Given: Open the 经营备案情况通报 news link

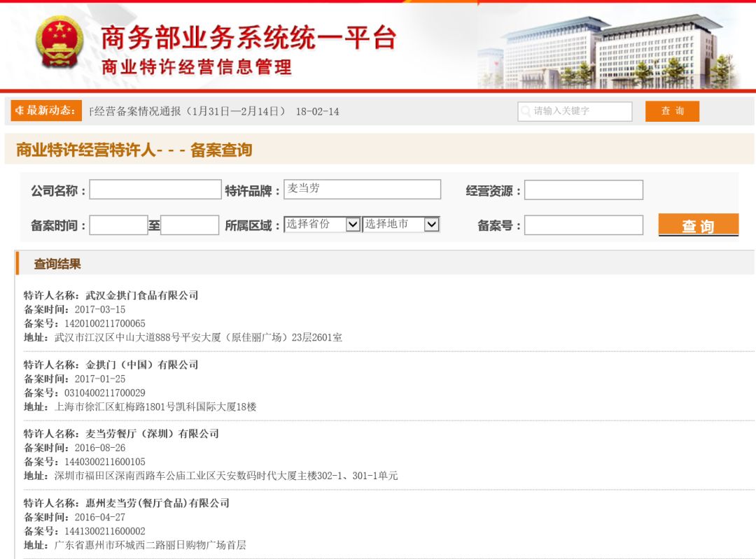Looking at the screenshot, I should 214,112.
